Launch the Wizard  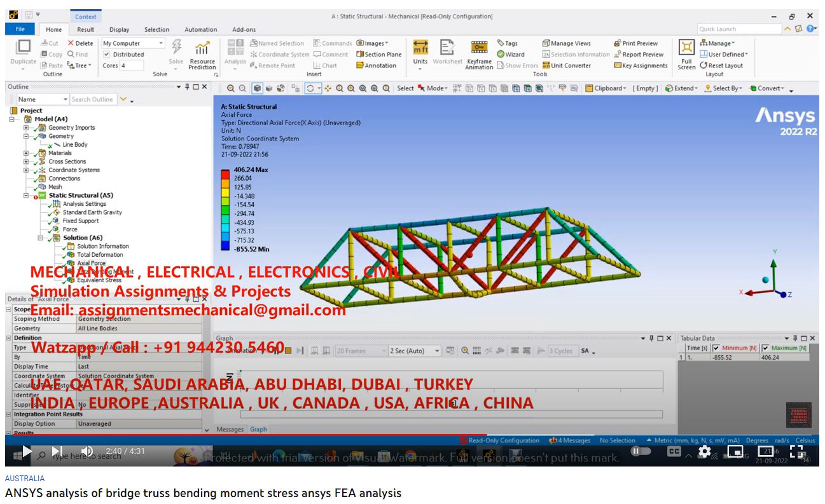coord(511,55)
